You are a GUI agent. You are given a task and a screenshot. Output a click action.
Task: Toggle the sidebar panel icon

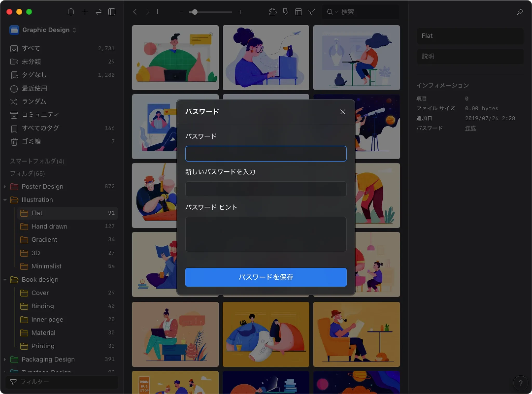point(112,12)
